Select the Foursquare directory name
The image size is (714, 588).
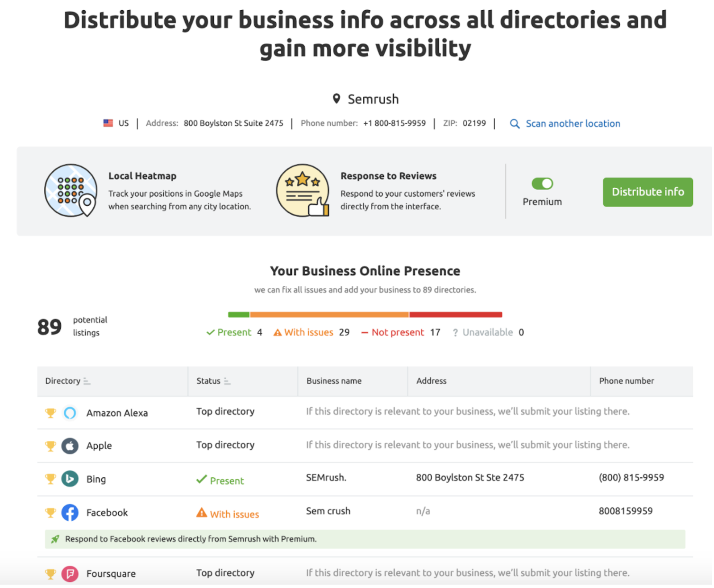coord(111,574)
